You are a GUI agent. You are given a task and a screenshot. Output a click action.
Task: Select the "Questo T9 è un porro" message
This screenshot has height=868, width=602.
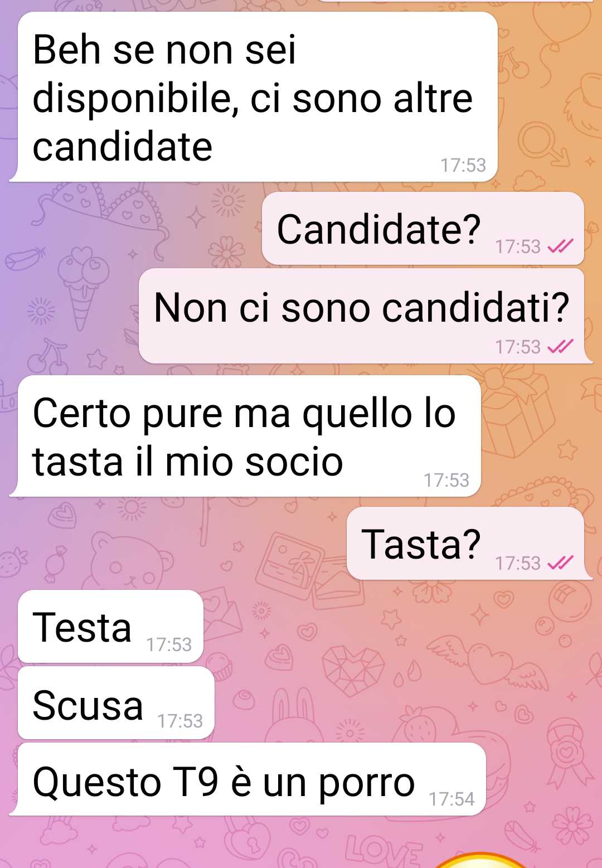tap(248, 779)
